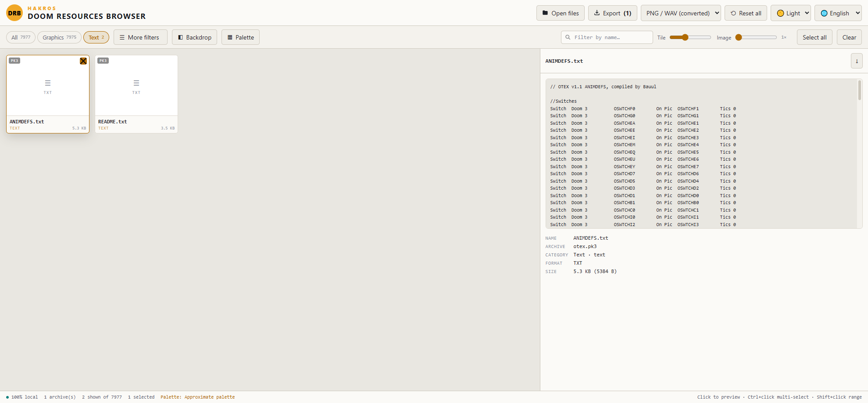Select the Text 2 filter tab
868x403 pixels.
point(96,37)
